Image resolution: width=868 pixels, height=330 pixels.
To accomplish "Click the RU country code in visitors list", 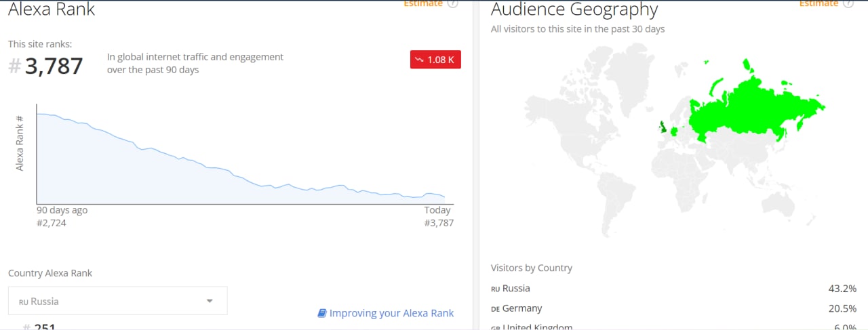I will [x=495, y=289].
